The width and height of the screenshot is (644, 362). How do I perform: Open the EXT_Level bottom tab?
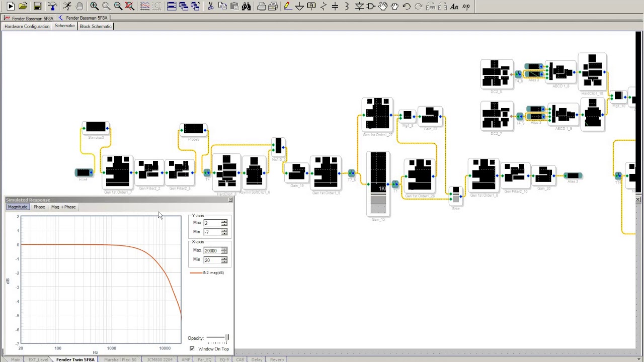tap(38, 359)
